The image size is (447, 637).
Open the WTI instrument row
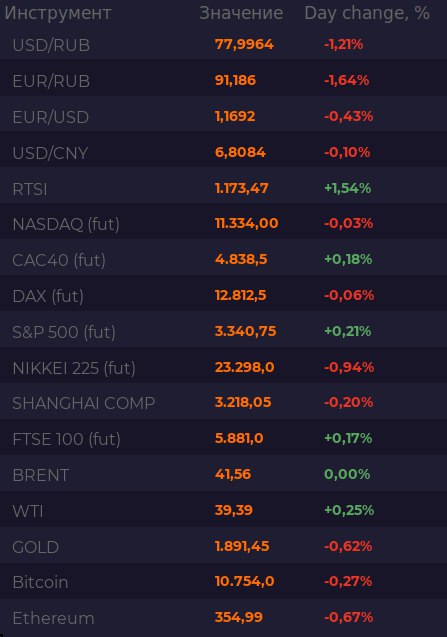pyautogui.click(x=224, y=510)
